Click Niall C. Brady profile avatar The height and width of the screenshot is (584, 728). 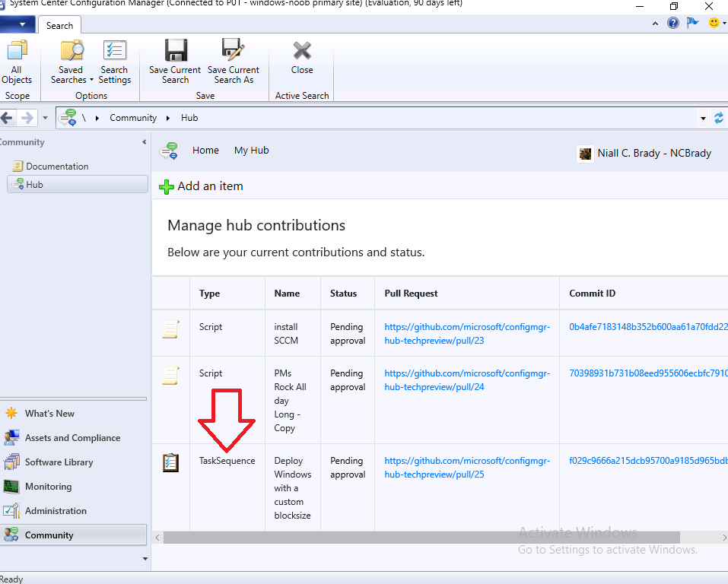coord(586,154)
